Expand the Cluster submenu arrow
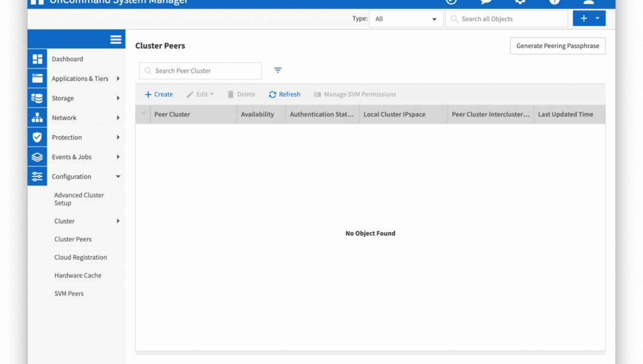 tap(118, 221)
